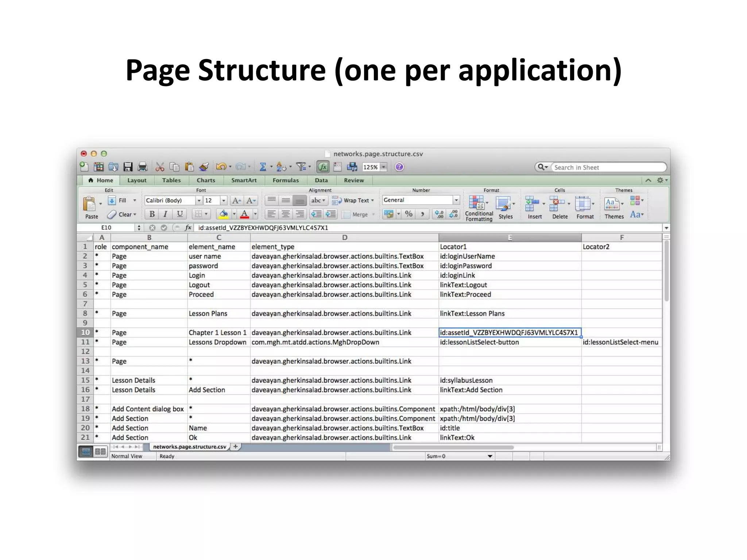Click in the Search in Sheet field

[608, 167]
